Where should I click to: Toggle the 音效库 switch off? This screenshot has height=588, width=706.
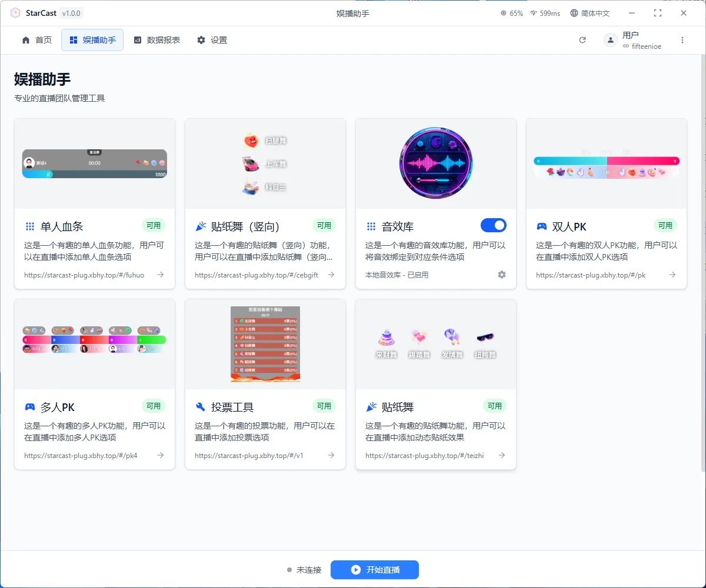coord(494,225)
